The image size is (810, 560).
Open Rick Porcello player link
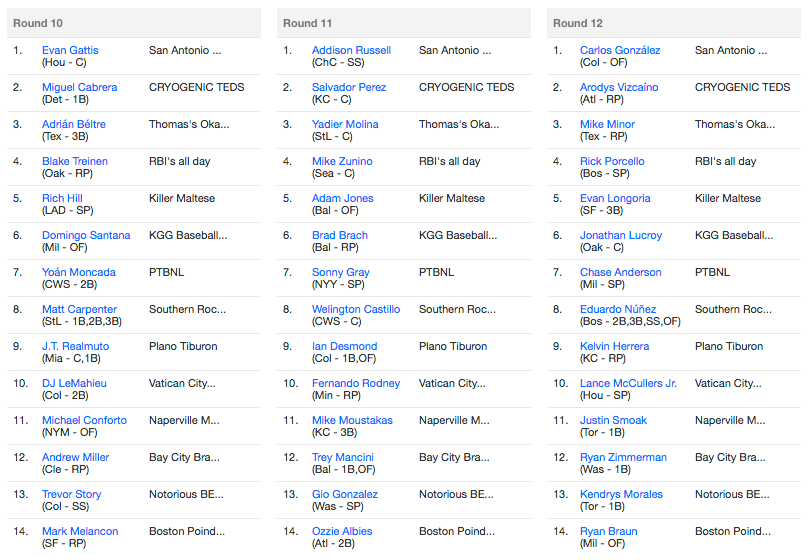[x=612, y=161]
